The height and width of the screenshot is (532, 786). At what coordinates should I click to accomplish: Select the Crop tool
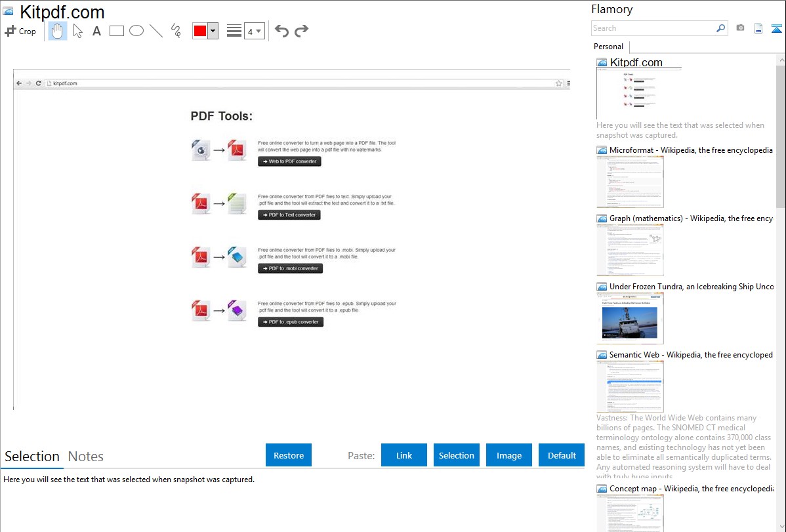[x=20, y=31]
